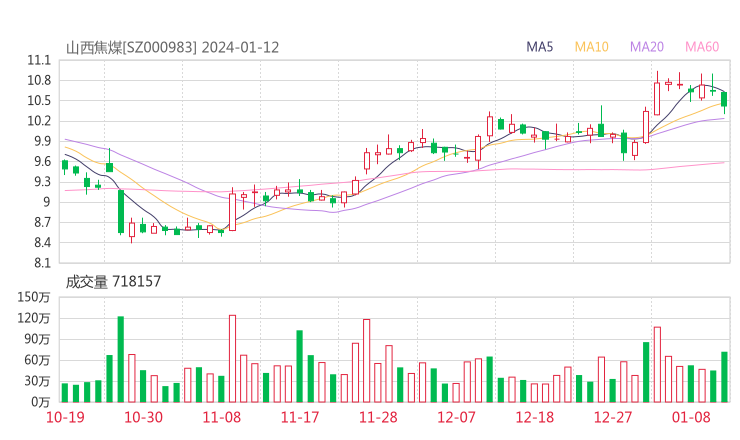Viewport: 740px width, 440px height.
Task: Select the MA10 legend label
Action: (x=591, y=47)
